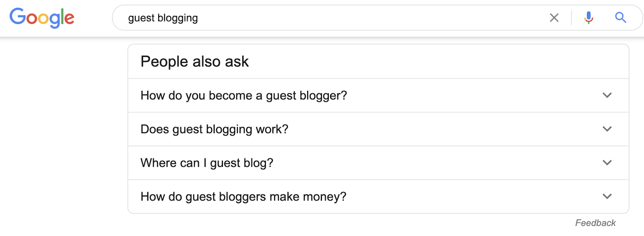Click the magnifying glass search icon
The height and width of the screenshot is (236, 644).
620,18
